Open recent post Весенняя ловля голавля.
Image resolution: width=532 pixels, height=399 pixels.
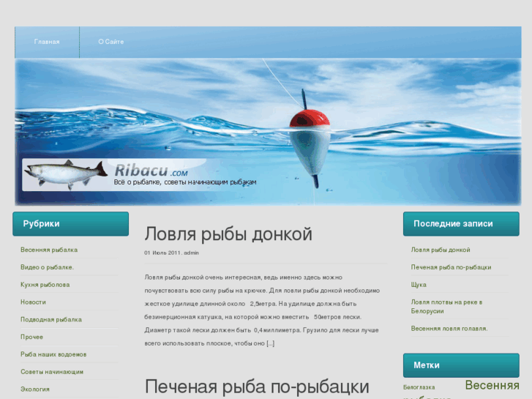tap(449, 329)
